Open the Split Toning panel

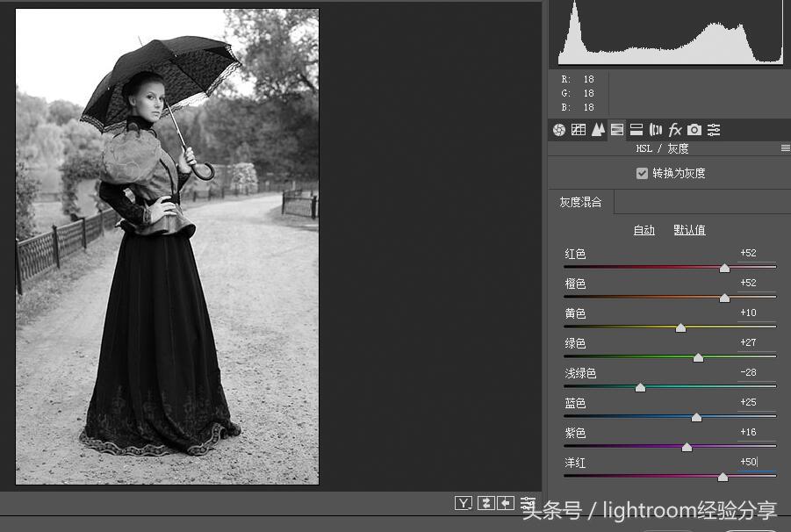635,129
